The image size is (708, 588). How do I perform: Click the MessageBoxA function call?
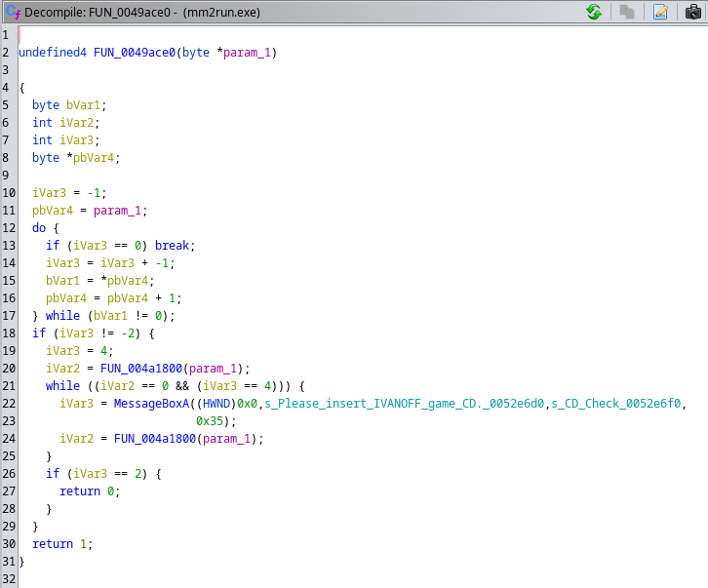(x=152, y=404)
